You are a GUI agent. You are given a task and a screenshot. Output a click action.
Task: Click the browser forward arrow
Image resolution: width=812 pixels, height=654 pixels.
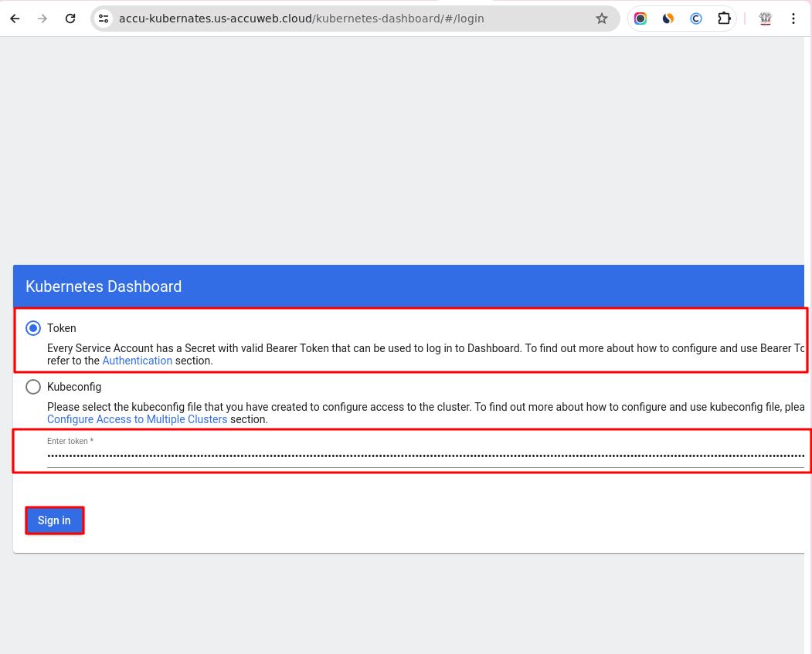42,19
